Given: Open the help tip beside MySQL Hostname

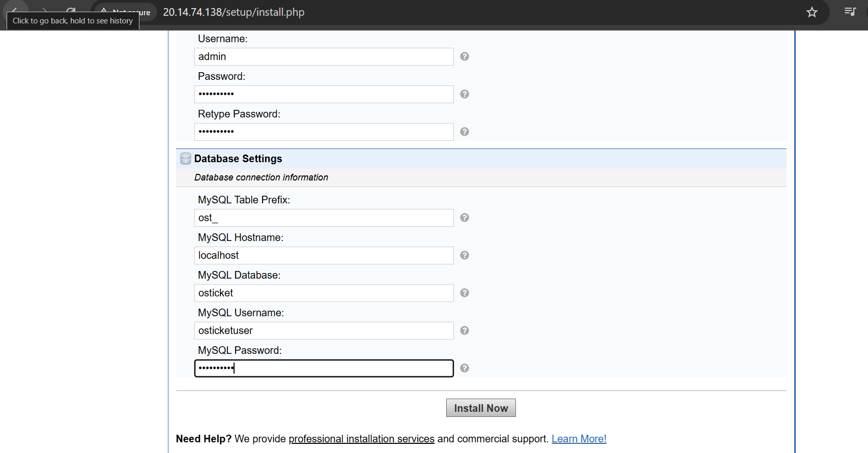Looking at the screenshot, I should click(464, 255).
